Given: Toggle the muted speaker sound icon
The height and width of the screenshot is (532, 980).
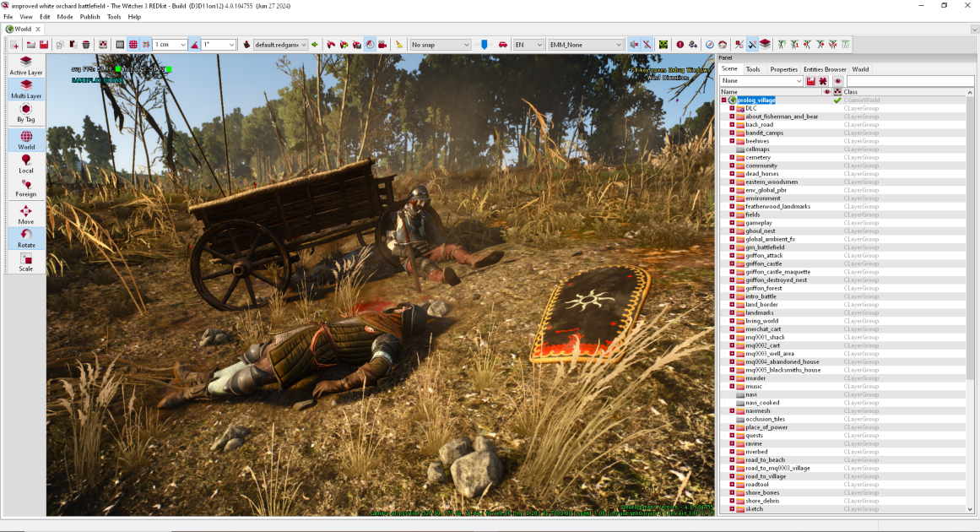Looking at the screenshot, I should 634,45.
